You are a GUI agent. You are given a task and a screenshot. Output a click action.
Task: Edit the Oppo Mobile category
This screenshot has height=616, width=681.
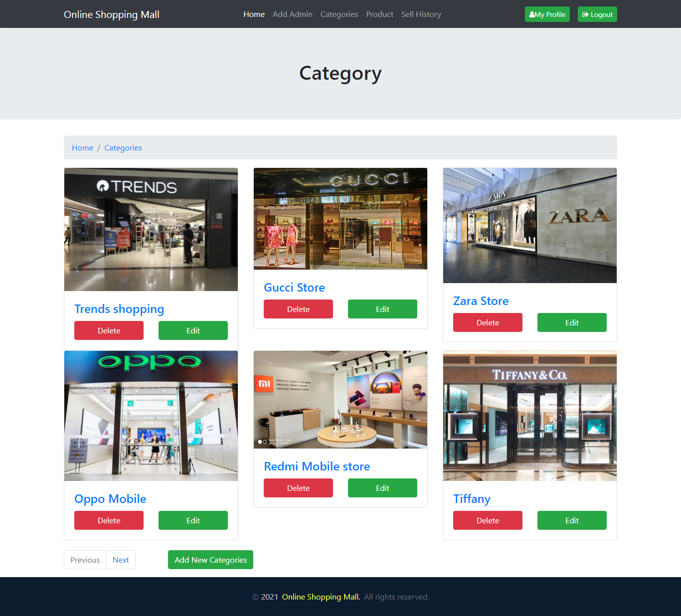point(193,520)
